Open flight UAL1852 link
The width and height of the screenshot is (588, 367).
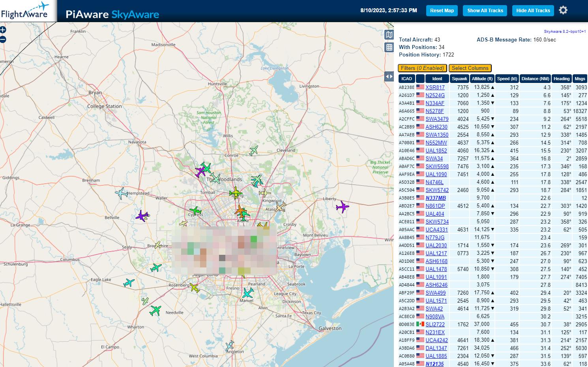[436, 151]
